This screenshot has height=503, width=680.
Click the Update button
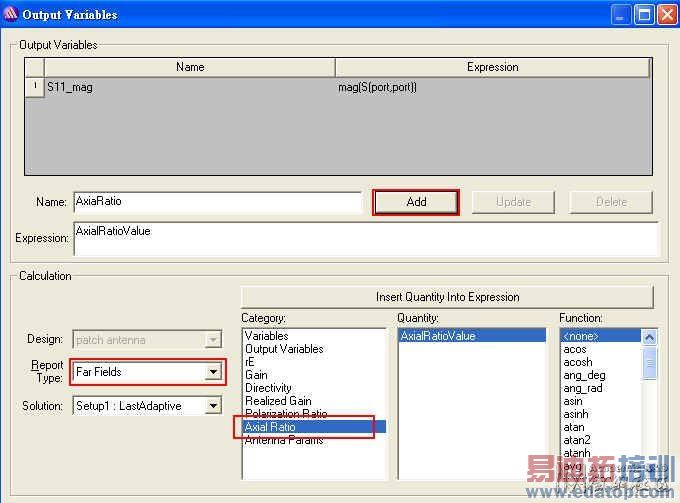513,202
